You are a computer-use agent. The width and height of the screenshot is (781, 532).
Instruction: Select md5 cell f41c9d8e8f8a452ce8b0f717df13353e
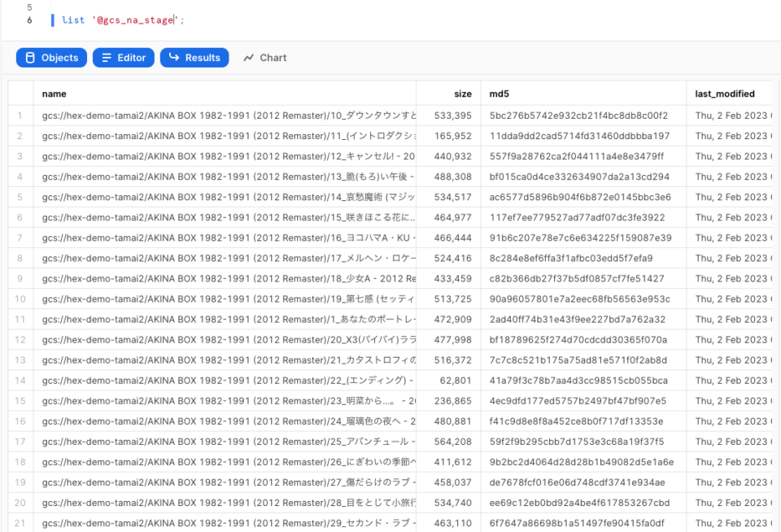point(583,421)
